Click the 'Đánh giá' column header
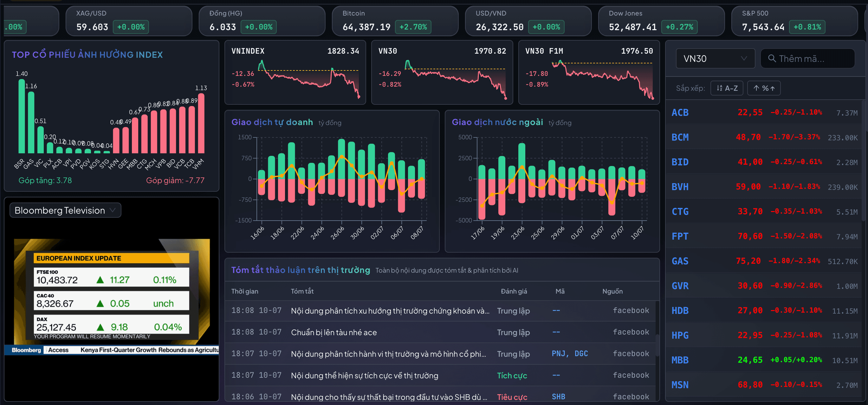Screen dimensions: 868x405 (x=514, y=291)
